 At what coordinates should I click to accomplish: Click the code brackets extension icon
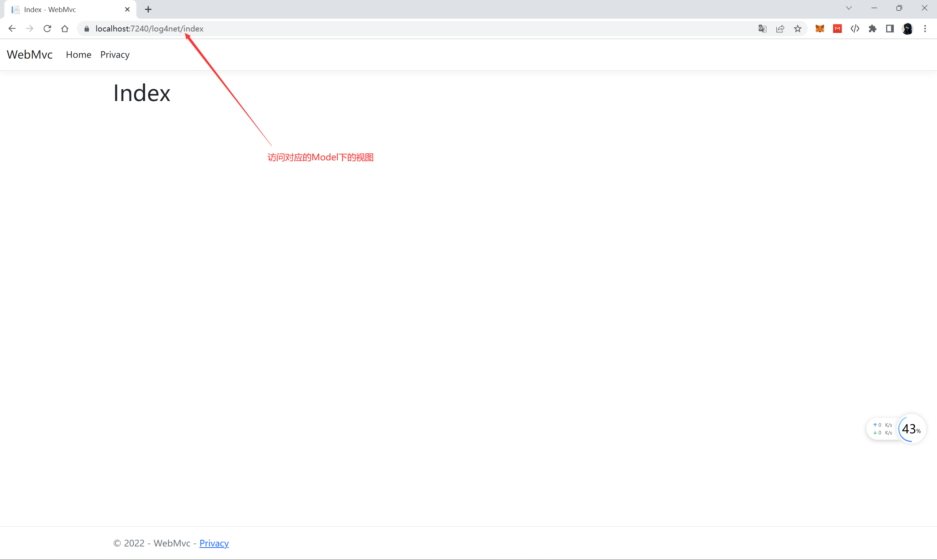point(855,29)
